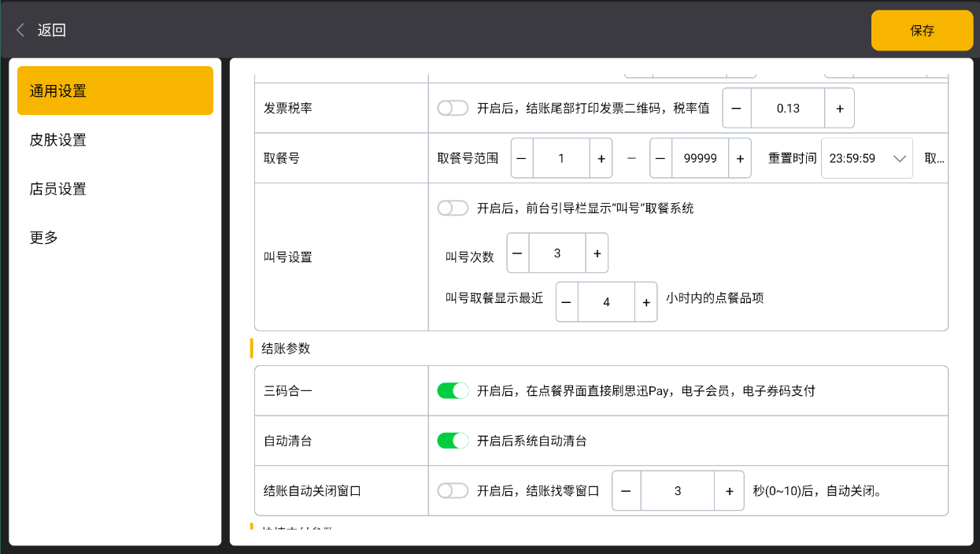Increase the 99999 pickup number maximum
Screen dimensions: 980x554
[739, 158]
